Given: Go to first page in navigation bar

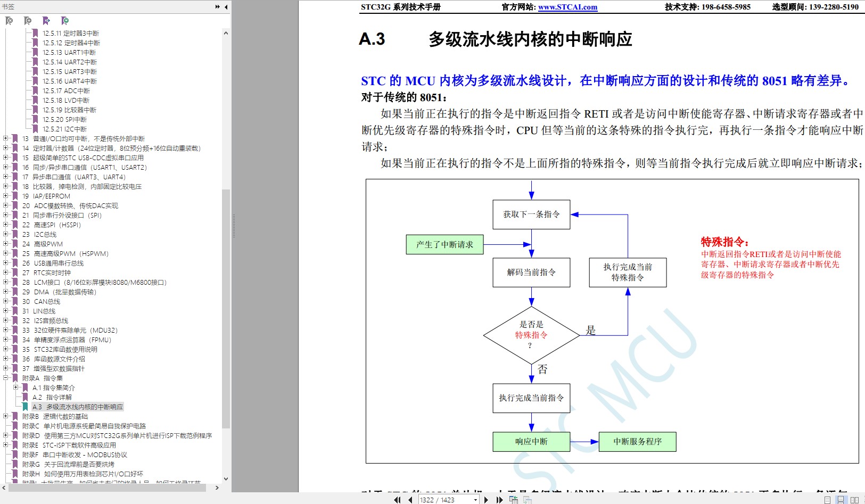Looking at the screenshot, I should pyautogui.click(x=397, y=500).
